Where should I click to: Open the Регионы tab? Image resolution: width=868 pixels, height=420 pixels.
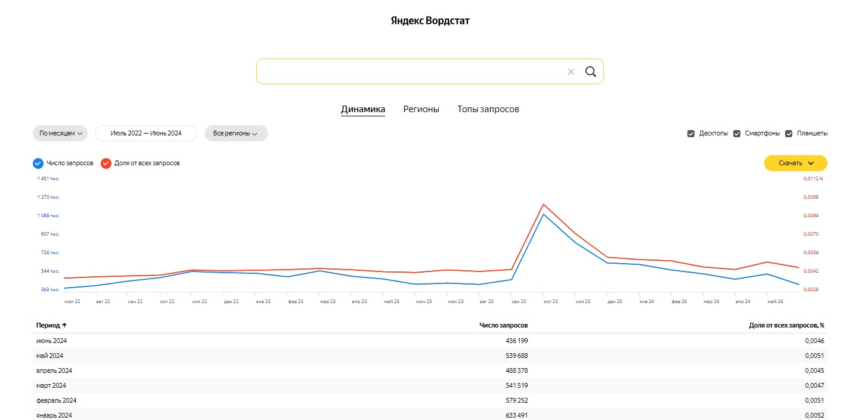(421, 109)
